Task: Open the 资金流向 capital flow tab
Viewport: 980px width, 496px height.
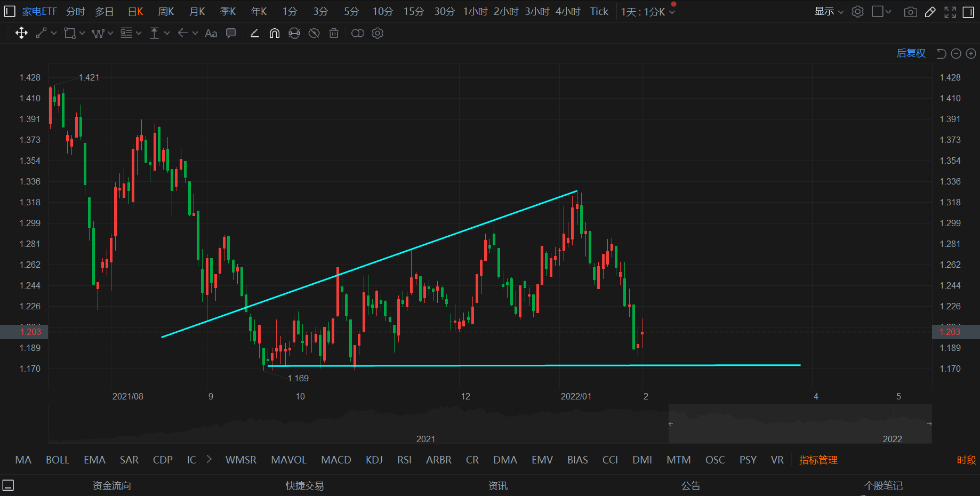Action: point(111,486)
